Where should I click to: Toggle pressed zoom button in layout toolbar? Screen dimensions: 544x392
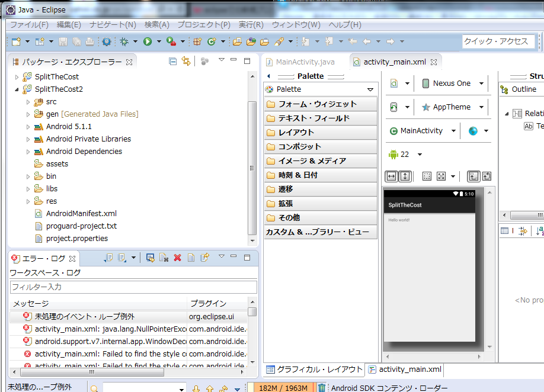click(x=473, y=176)
